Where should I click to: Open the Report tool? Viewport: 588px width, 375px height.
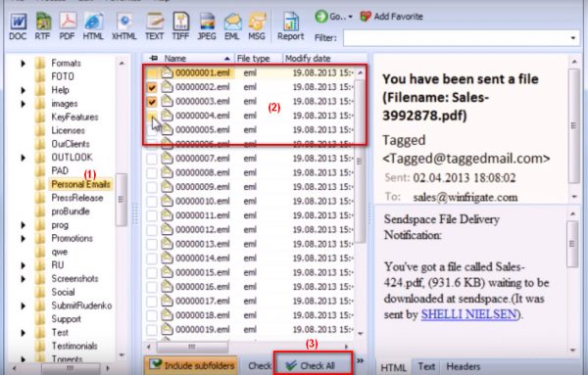(291, 26)
